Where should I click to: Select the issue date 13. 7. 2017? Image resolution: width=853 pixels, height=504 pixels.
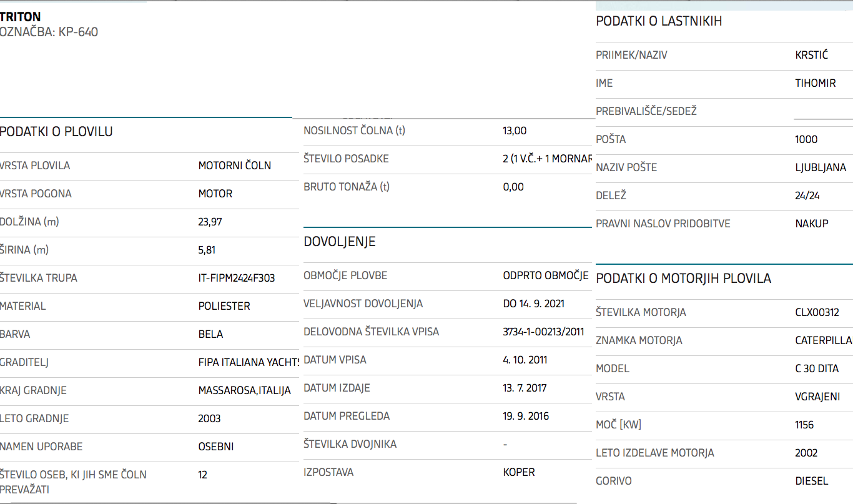(525, 388)
